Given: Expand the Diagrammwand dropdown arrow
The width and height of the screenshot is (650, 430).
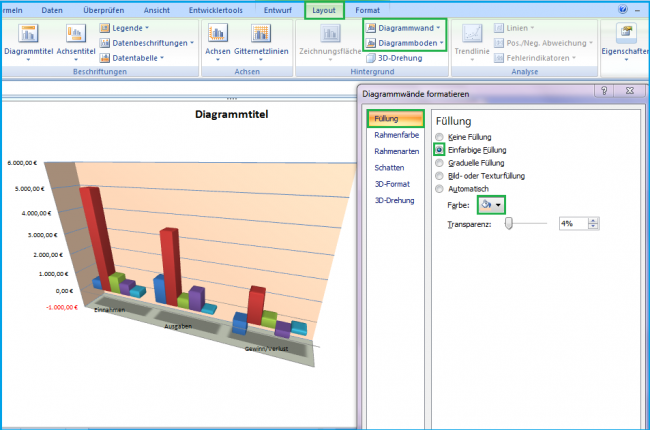Looking at the screenshot, I should (438, 28).
